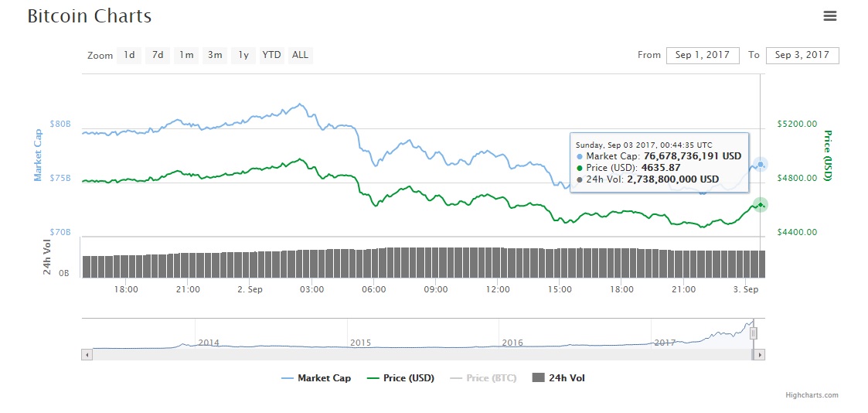The height and width of the screenshot is (413, 868).
Task: Click the navigator range handle
Action: tap(753, 333)
